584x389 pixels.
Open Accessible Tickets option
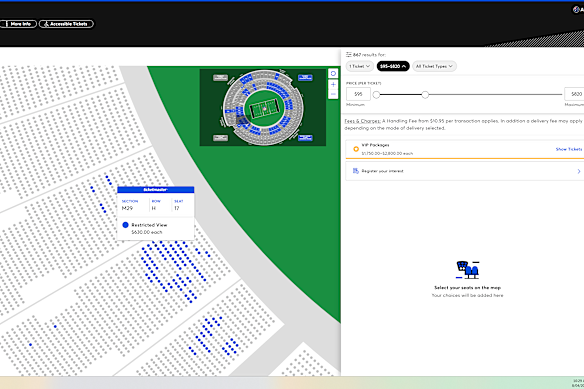(66, 24)
